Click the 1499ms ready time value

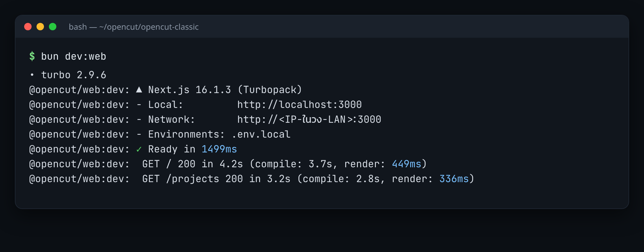[x=219, y=149]
